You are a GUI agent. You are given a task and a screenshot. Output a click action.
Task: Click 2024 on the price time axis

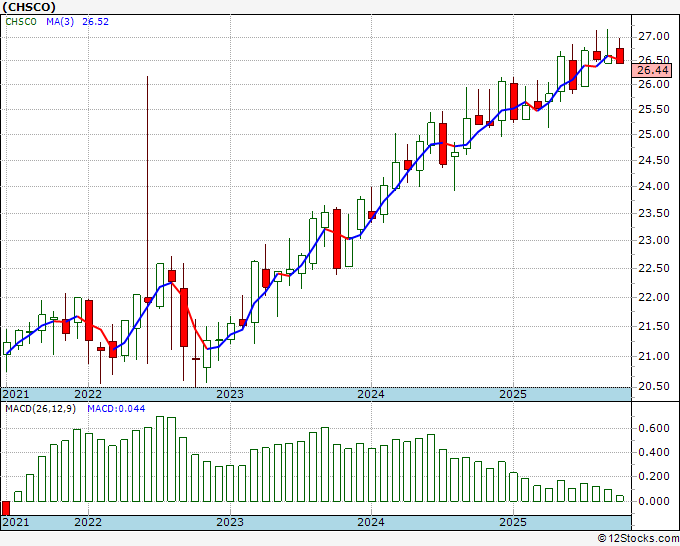click(x=371, y=394)
